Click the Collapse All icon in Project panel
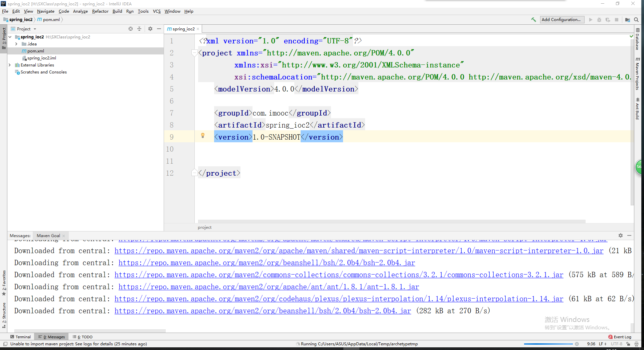Screen dimensions: 644x350 (139, 29)
